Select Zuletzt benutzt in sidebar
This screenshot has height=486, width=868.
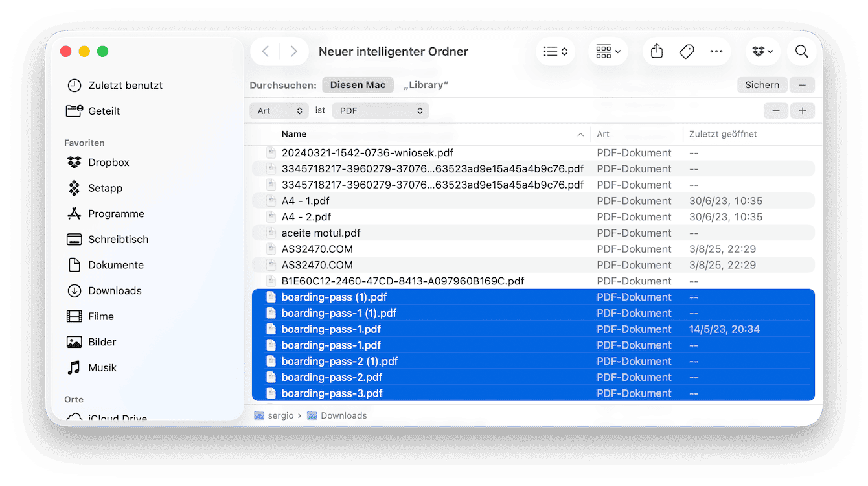[125, 86]
